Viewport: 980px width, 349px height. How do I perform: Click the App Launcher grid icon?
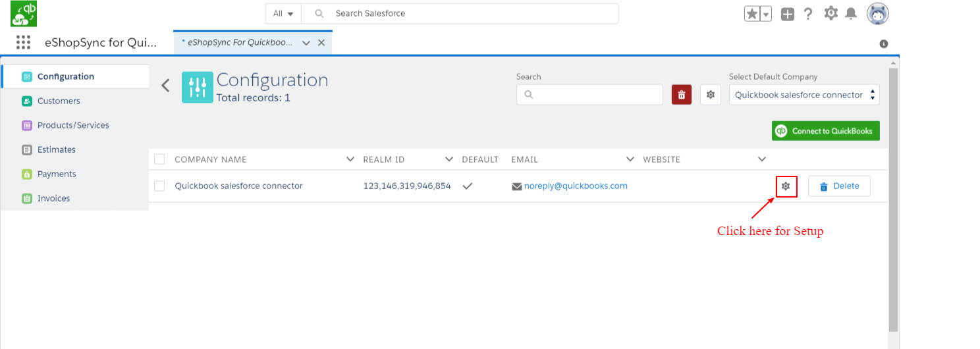click(23, 43)
